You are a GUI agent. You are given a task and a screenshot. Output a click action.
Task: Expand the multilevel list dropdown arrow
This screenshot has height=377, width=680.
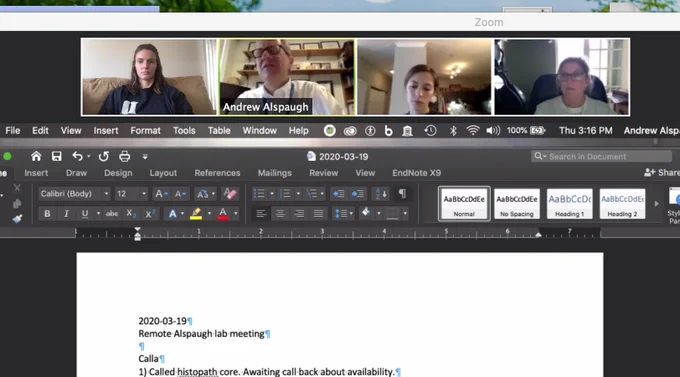(322, 194)
